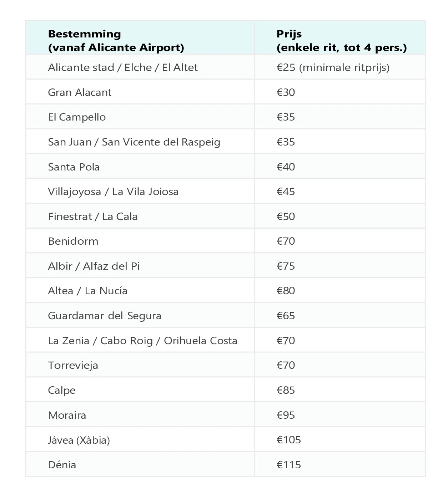The image size is (448, 499).
Task: Select the El Campello destination
Action: 77,117
